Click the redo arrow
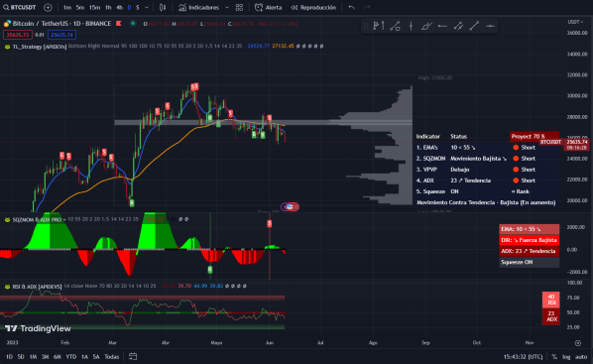 pyautogui.click(x=367, y=7)
